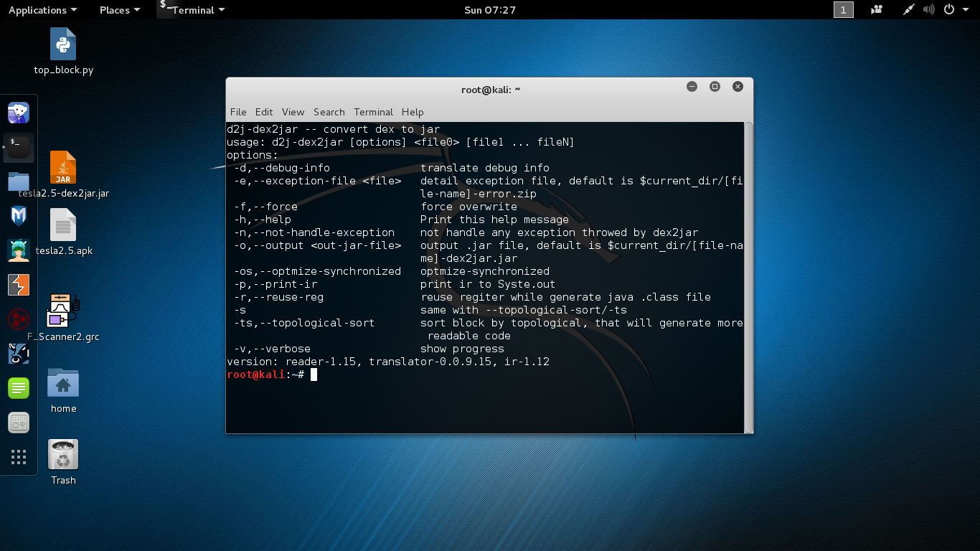Select top_block.py on the desktop
Screen dimensions: 980x551
tap(62, 44)
